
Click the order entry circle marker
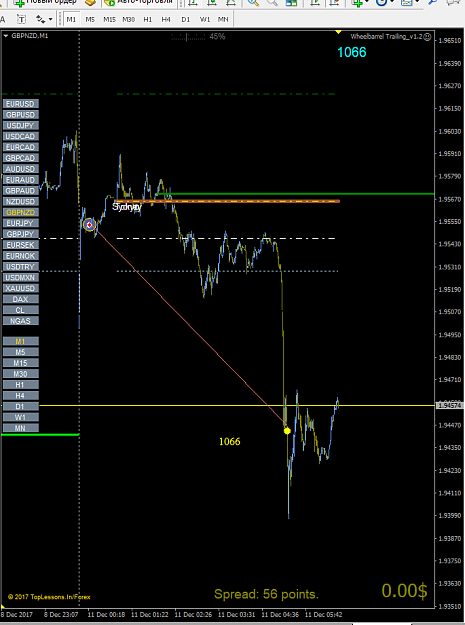click(90, 225)
